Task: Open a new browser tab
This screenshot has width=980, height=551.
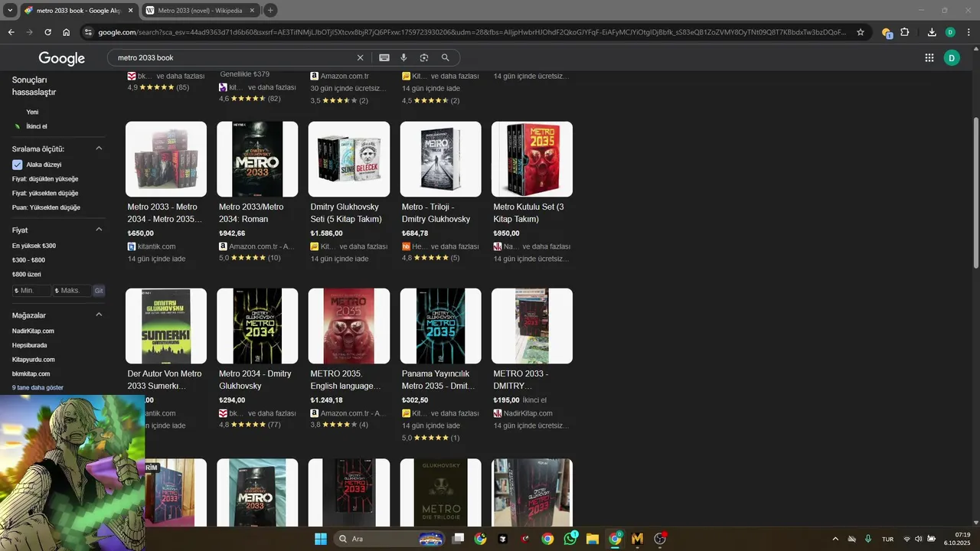Action: pos(270,11)
